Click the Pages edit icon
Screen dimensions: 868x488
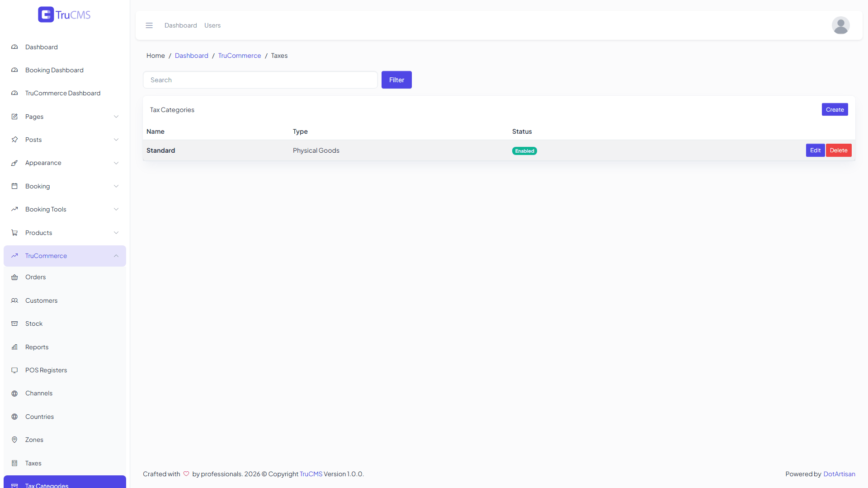click(x=14, y=117)
